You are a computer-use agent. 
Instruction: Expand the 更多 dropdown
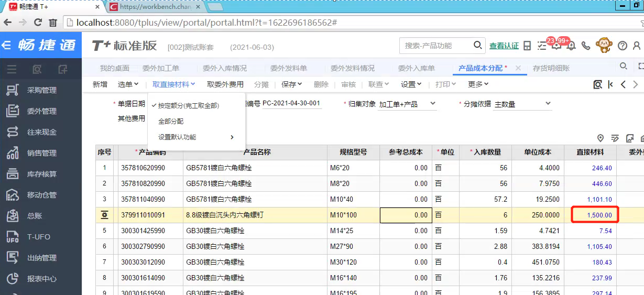[x=478, y=84]
